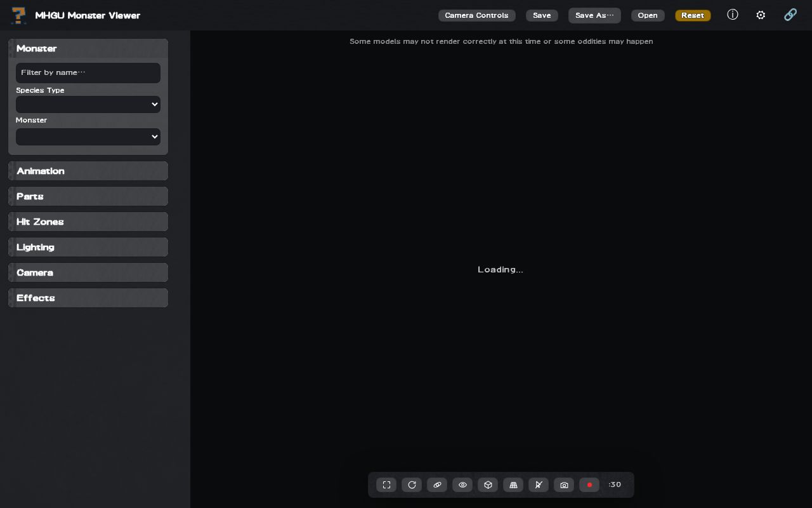Open the Monster selection dropdown
Screen dimensions: 812x508
click(88, 137)
